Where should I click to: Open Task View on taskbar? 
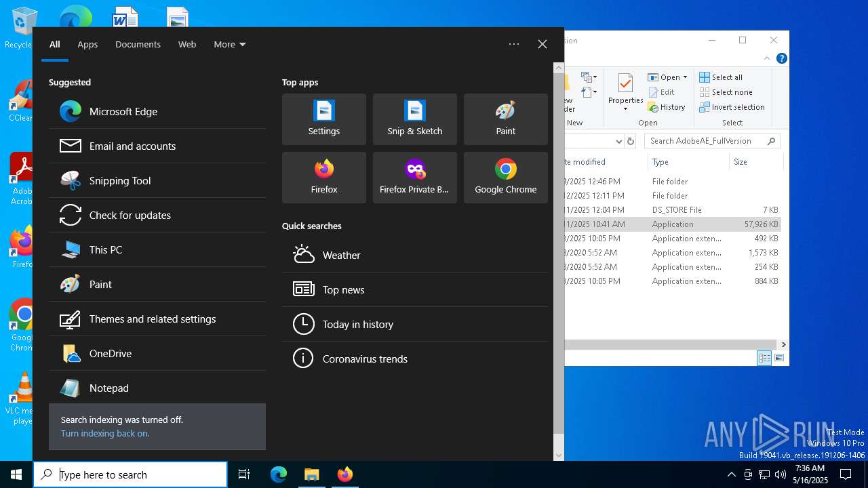[244, 474]
